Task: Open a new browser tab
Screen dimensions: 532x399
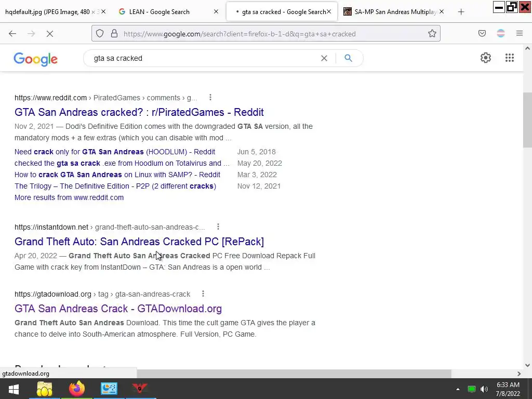Action: [461, 12]
